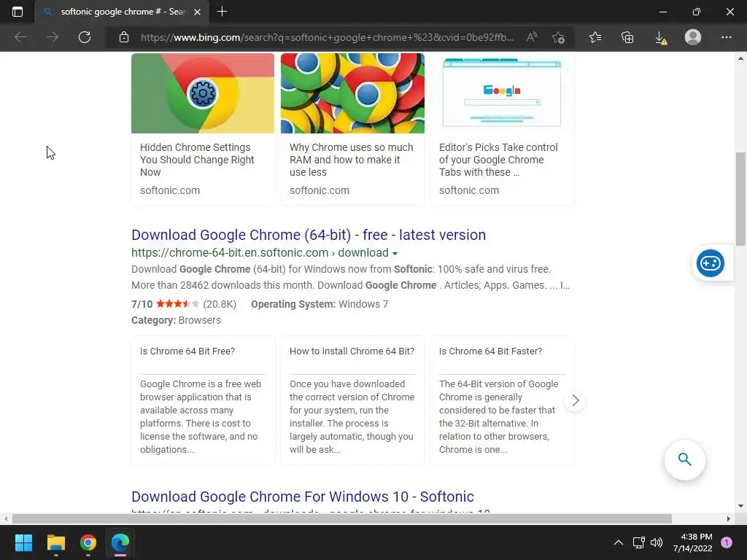Click the scroll down arrow
This screenshot has height=560, width=747.
tap(740, 506)
